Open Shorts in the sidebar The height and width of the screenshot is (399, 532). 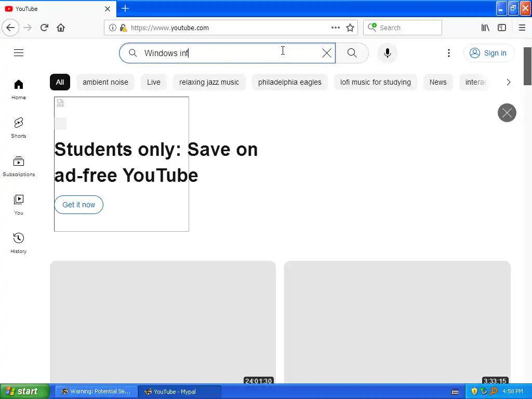(19, 128)
